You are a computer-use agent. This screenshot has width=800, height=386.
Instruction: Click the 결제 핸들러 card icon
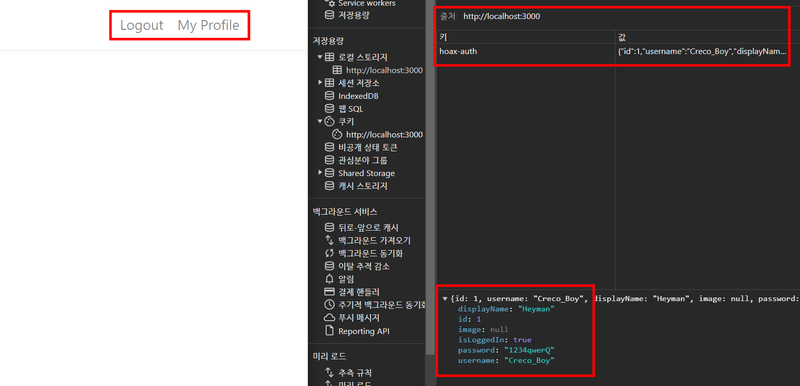pyautogui.click(x=330, y=292)
